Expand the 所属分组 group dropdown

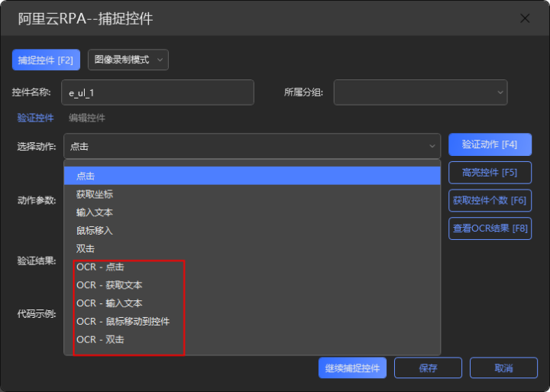coord(420,92)
